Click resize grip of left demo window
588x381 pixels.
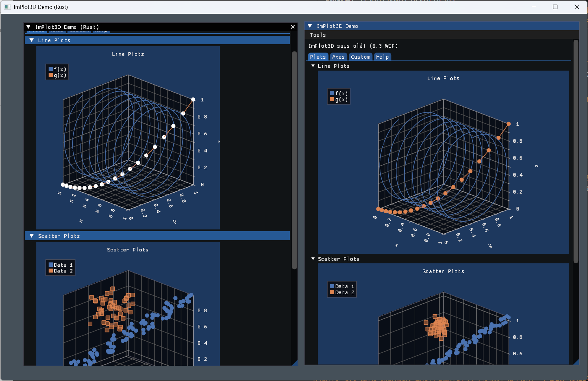click(x=295, y=363)
